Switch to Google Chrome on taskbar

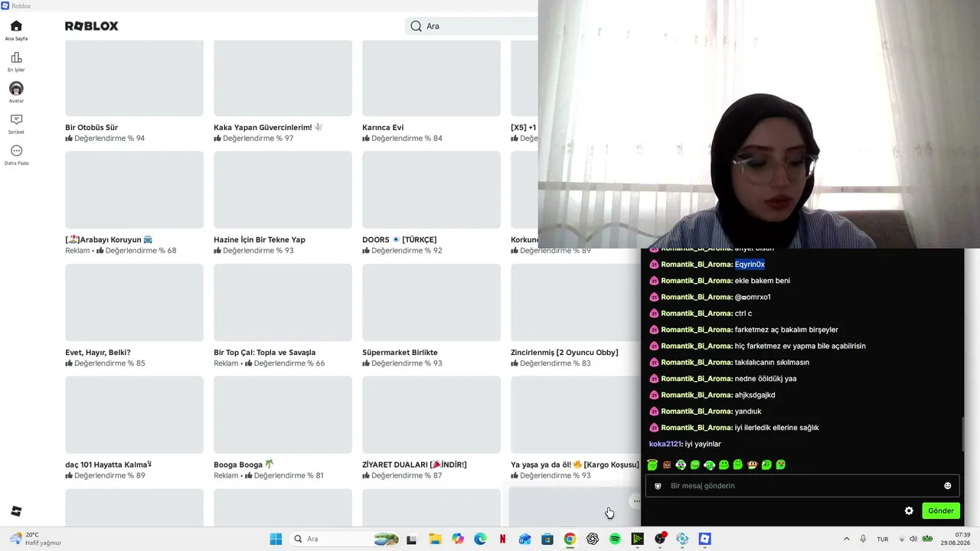(x=570, y=539)
